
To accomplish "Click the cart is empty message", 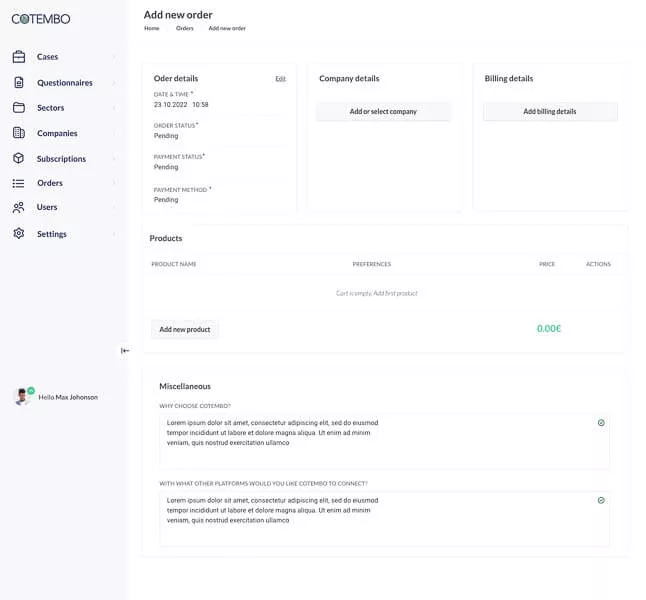I will (x=377, y=293).
